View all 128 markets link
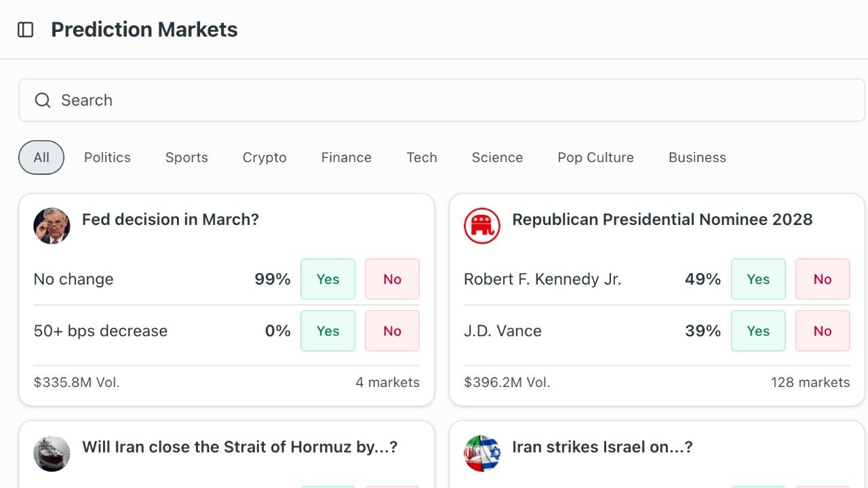 pos(810,382)
